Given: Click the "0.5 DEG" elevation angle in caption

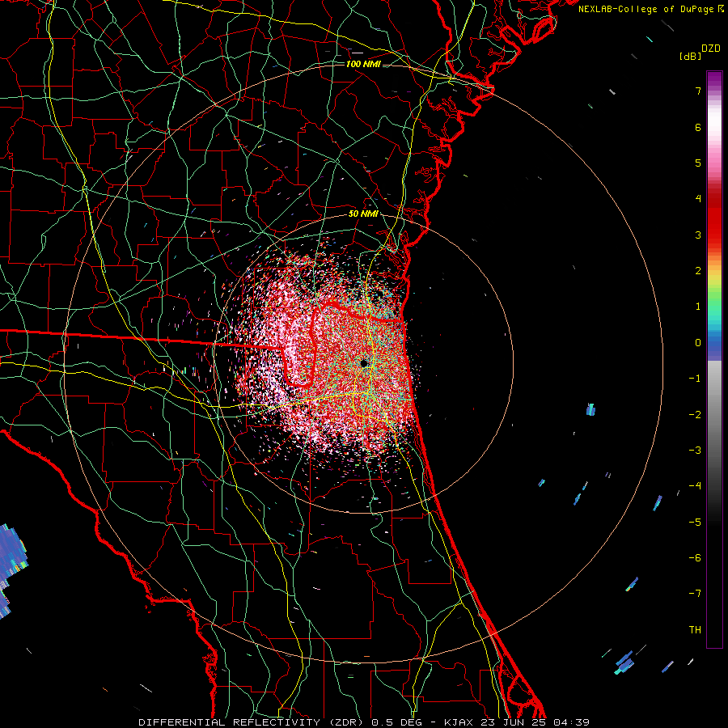Looking at the screenshot, I should click(x=396, y=722).
